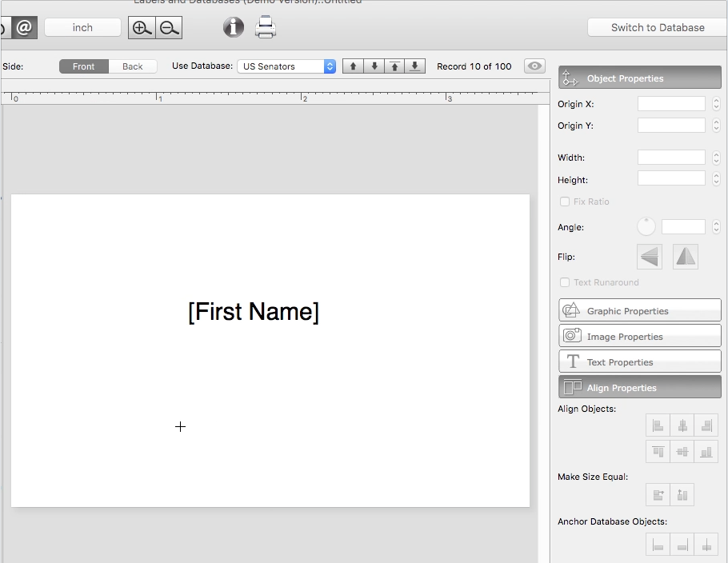Open the US Senators database dropdown
728x563 pixels.
pos(286,66)
